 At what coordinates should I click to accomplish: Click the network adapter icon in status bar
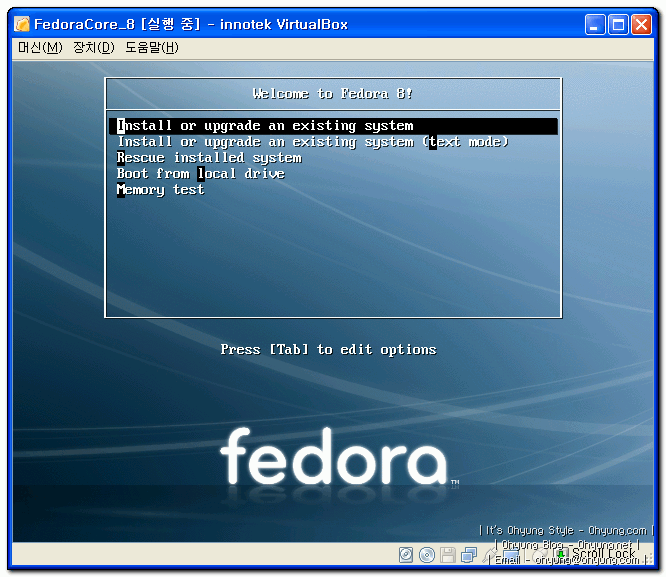469,555
